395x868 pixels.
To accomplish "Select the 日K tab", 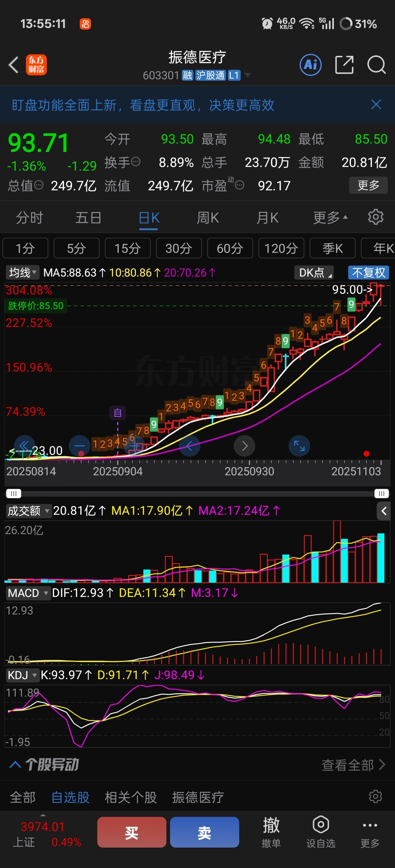I will click(149, 218).
